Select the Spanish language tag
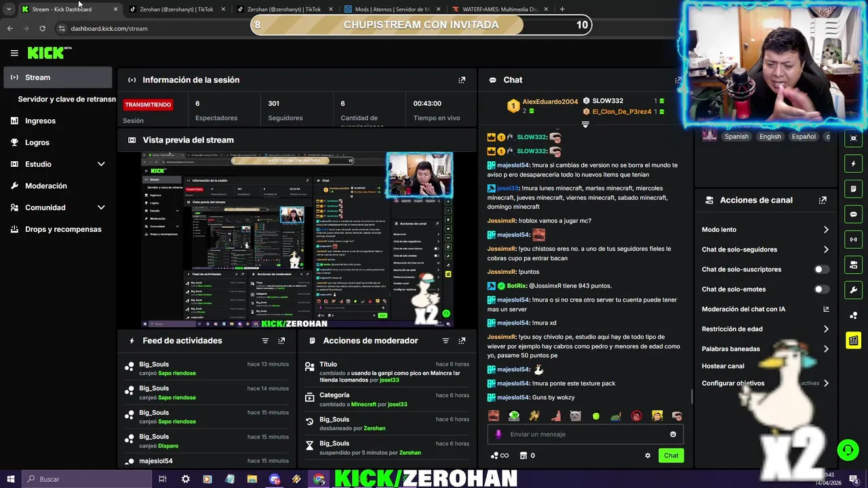The image size is (868, 488). (x=736, y=136)
